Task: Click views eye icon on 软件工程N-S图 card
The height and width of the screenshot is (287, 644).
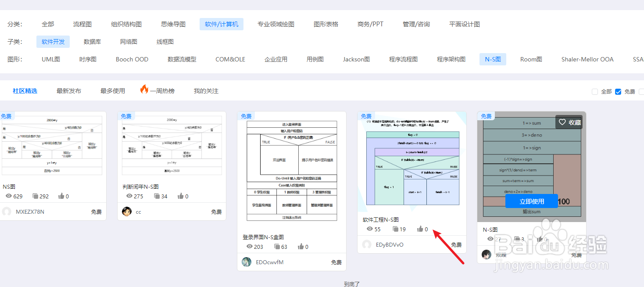Action: (x=370, y=229)
